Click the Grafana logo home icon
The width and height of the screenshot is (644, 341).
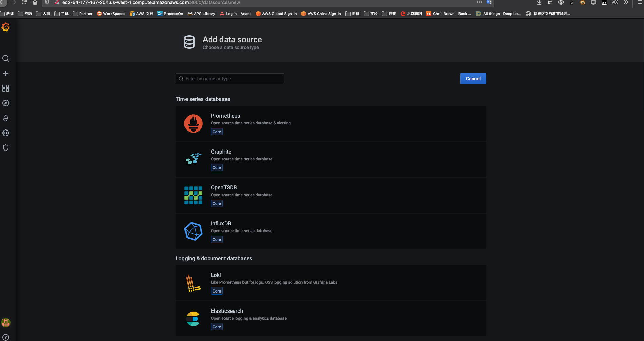tap(6, 27)
